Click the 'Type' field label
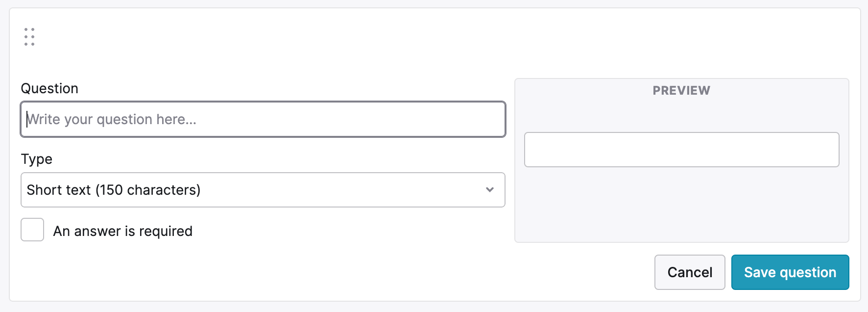This screenshot has width=868, height=312. [37, 159]
